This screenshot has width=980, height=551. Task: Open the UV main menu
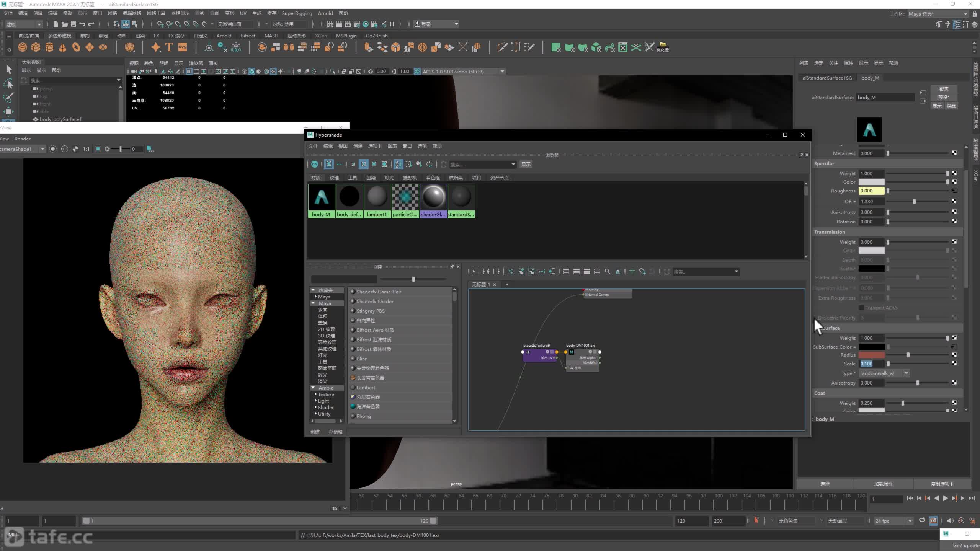coord(243,13)
